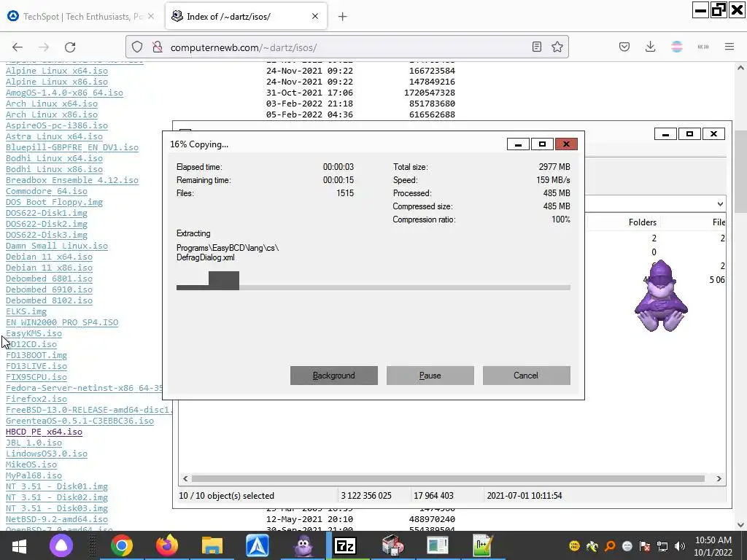747x560 pixels.
Task: Click the network tray icon
Action: [662, 546]
